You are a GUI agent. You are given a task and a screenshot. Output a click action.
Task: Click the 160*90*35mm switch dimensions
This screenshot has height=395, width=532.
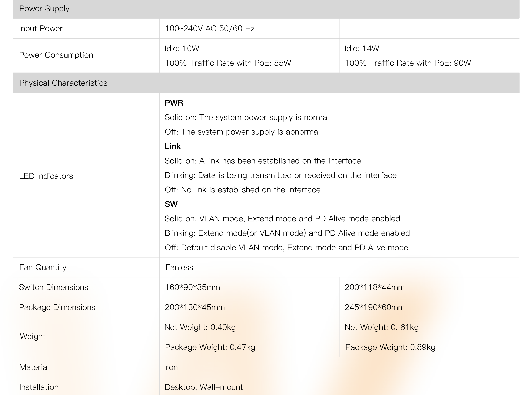pyautogui.click(x=192, y=287)
